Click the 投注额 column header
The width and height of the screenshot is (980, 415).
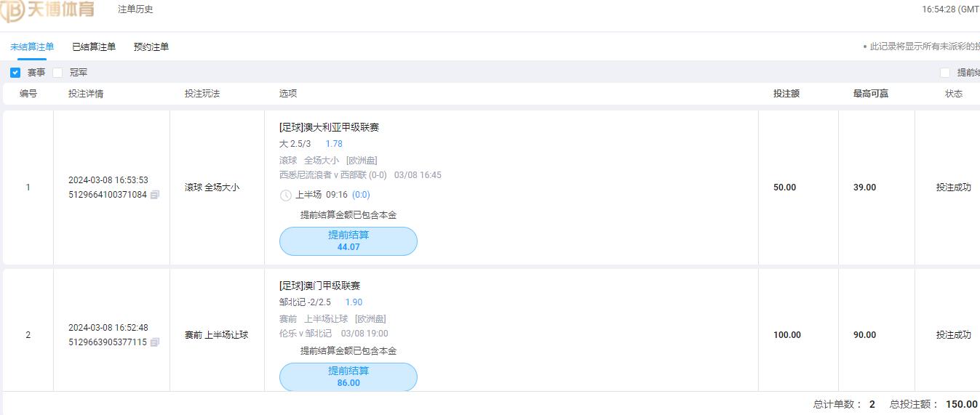786,94
